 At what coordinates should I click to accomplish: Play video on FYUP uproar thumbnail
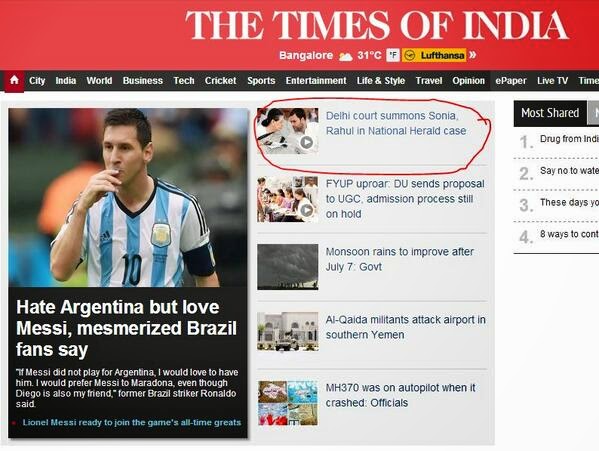(x=306, y=210)
